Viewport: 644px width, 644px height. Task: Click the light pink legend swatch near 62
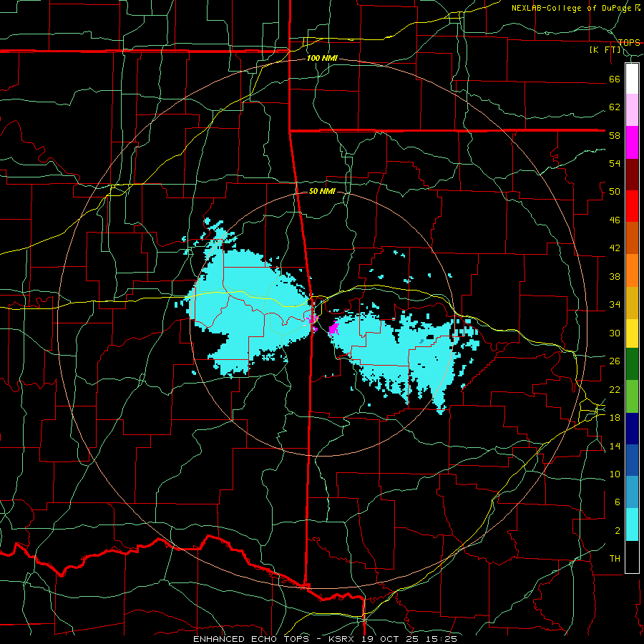(632, 110)
